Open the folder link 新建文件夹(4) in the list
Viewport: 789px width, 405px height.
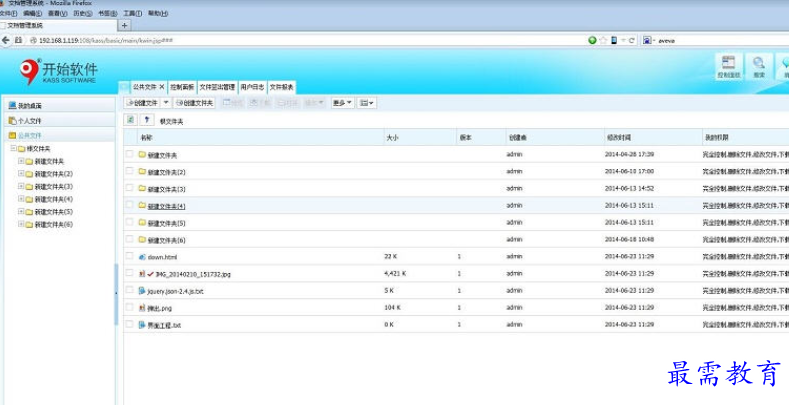pos(167,206)
